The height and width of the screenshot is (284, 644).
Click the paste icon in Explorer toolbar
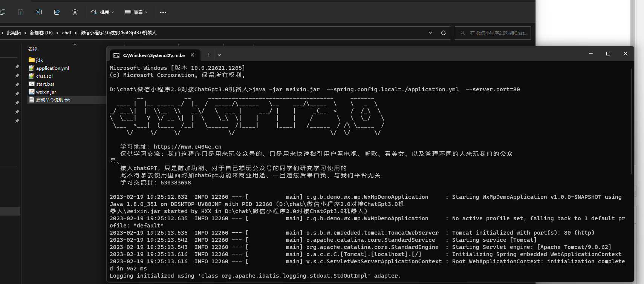21,12
